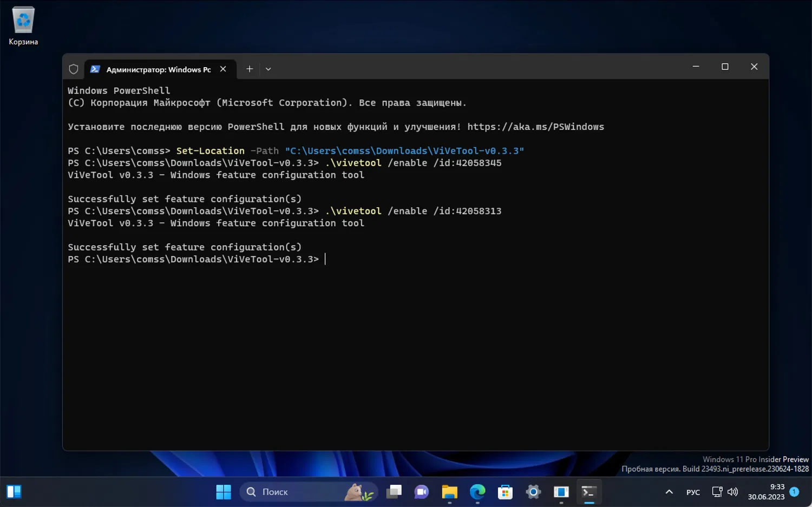Click the search highlight animal image
The width and height of the screenshot is (812, 507).
[359, 492]
